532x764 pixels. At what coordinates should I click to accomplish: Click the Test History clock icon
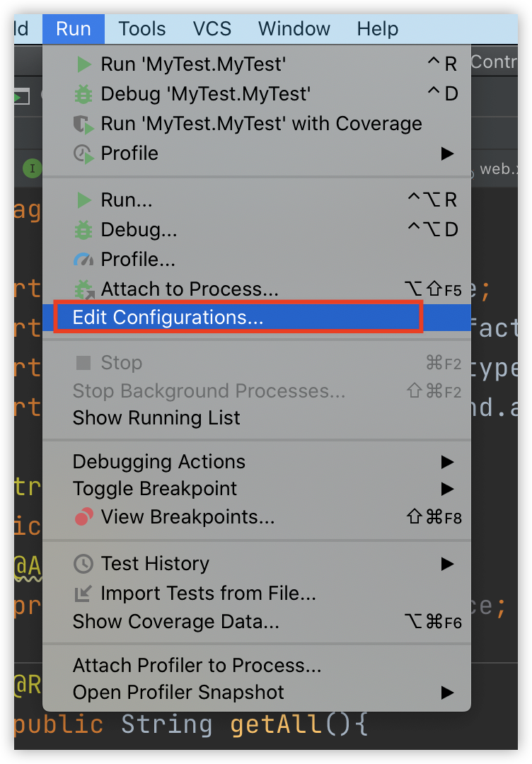coord(83,564)
